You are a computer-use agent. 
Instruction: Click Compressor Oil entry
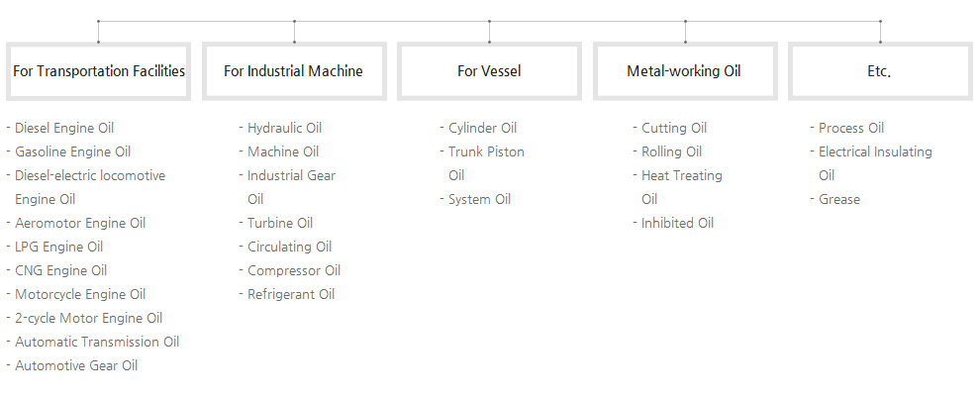(x=294, y=270)
